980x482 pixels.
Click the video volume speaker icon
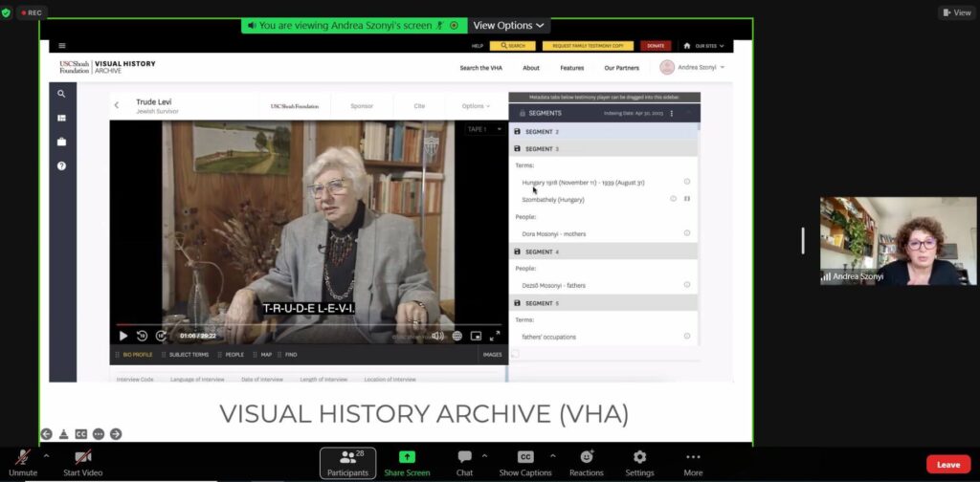click(x=437, y=336)
